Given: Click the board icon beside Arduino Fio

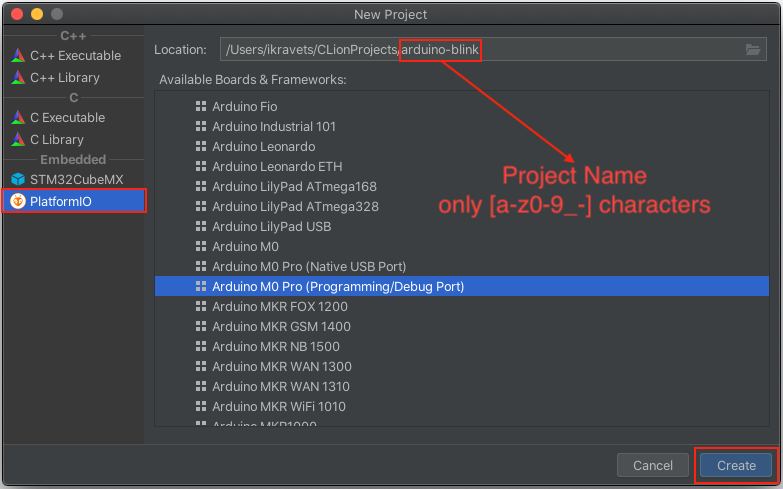Looking at the screenshot, I should [x=201, y=106].
